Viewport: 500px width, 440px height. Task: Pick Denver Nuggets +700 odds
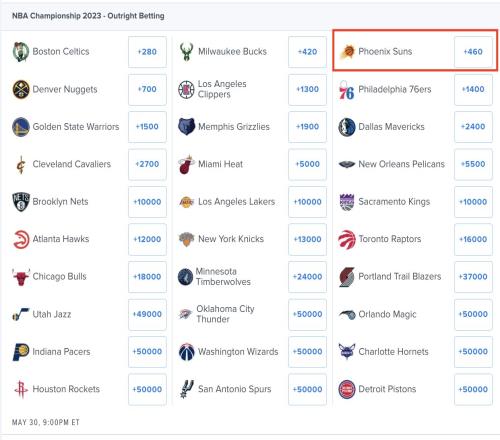pyautogui.click(x=147, y=89)
